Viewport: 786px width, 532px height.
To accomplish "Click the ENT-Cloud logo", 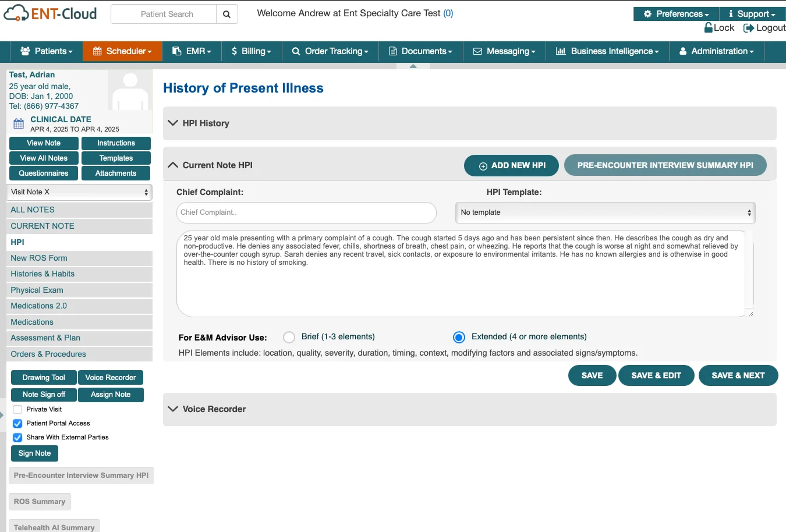I will click(49, 13).
